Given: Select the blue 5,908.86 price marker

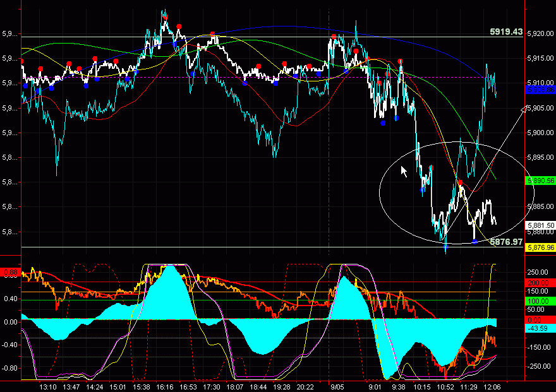Looking at the screenshot, I should click(540, 90).
